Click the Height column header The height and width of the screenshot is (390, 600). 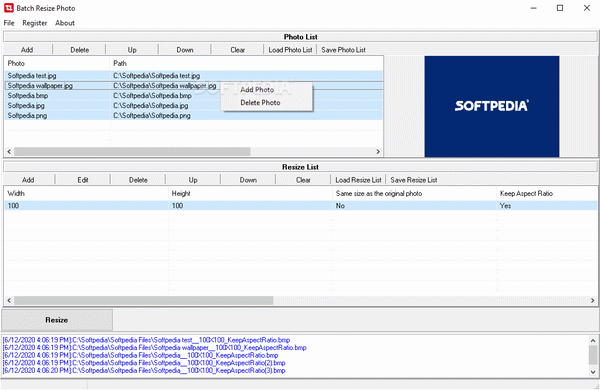pyautogui.click(x=250, y=194)
